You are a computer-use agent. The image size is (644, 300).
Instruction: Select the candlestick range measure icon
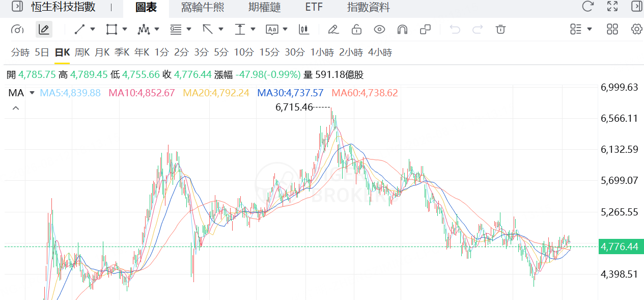point(304,30)
